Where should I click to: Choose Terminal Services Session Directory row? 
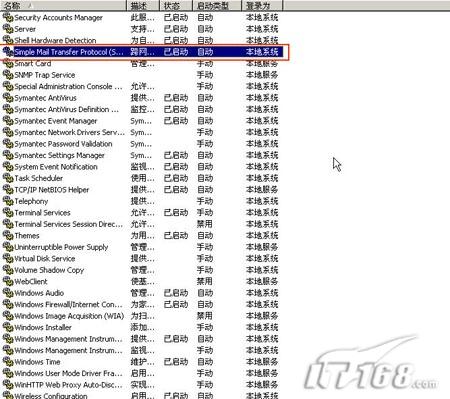[143, 224]
